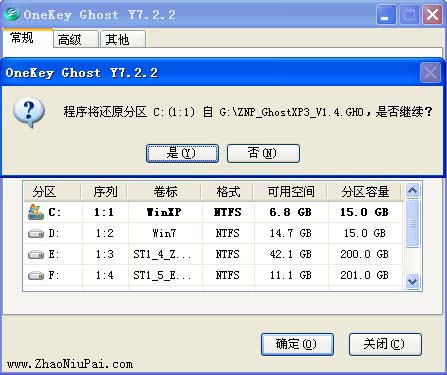Click the NTFS format cell in the C: row
Image resolution: width=447 pixels, height=375 pixels.
click(228, 212)
